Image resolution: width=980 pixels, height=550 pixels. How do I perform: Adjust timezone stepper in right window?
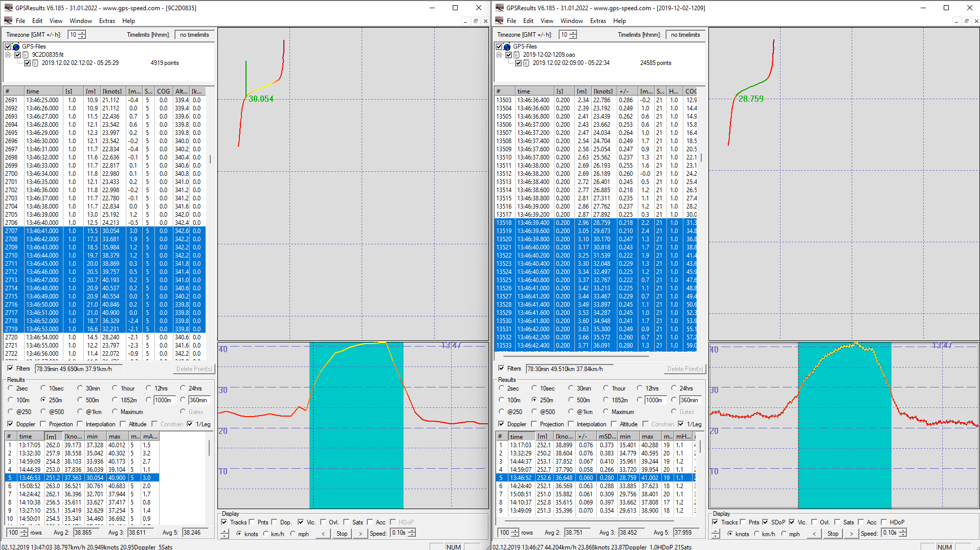[x=573, y=35]
